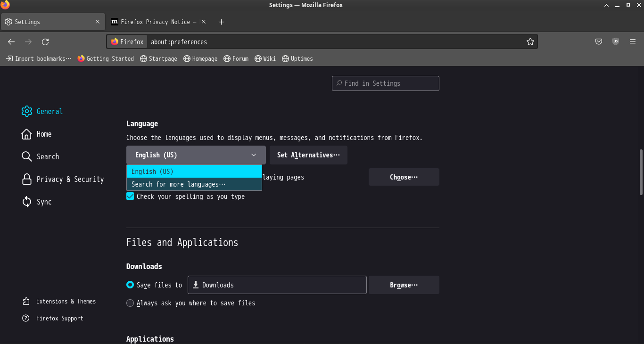Open the Home settings category
The image size is (644, 344).
coord(37,134)
